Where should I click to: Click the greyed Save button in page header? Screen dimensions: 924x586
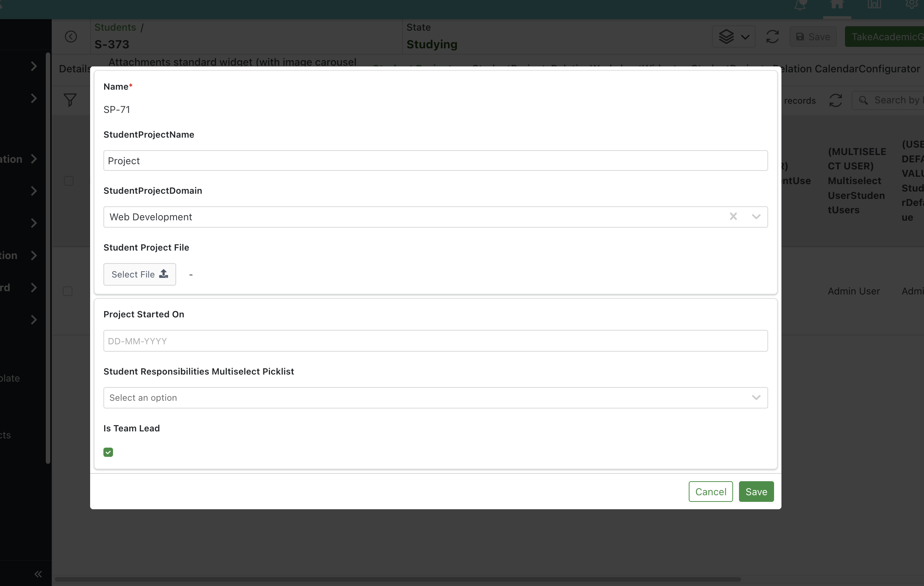click(813, 37)
